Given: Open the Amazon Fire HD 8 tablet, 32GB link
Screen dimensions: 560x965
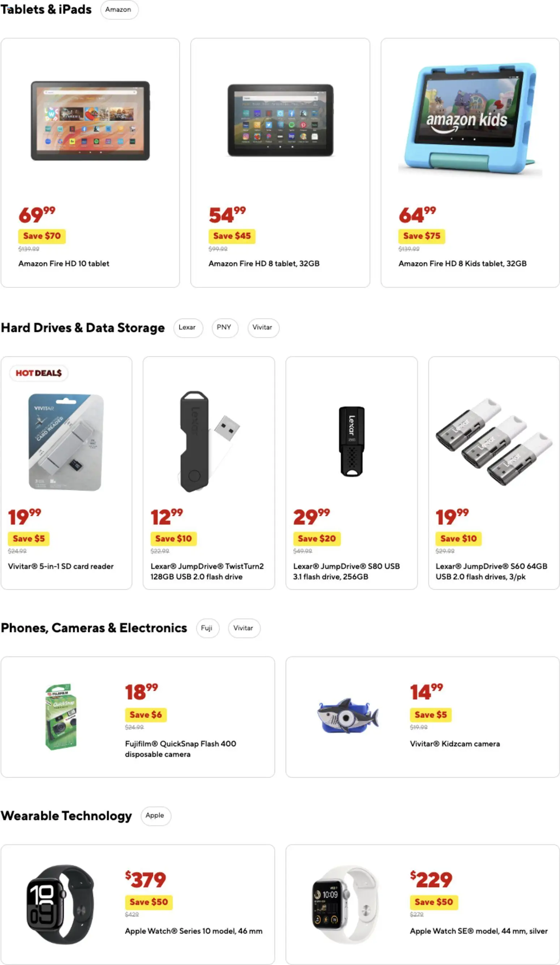Looking at the screenshot, I should (x=264, y=264).
